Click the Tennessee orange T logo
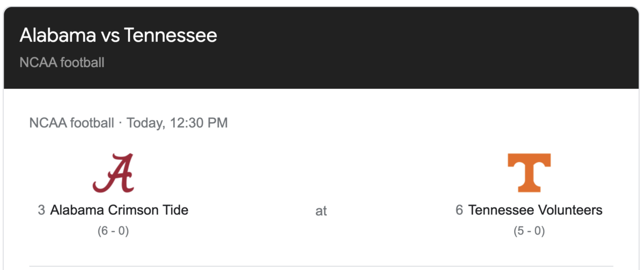Image resolution: width=644 pixels, height=270 pixels. click(529, 173)
